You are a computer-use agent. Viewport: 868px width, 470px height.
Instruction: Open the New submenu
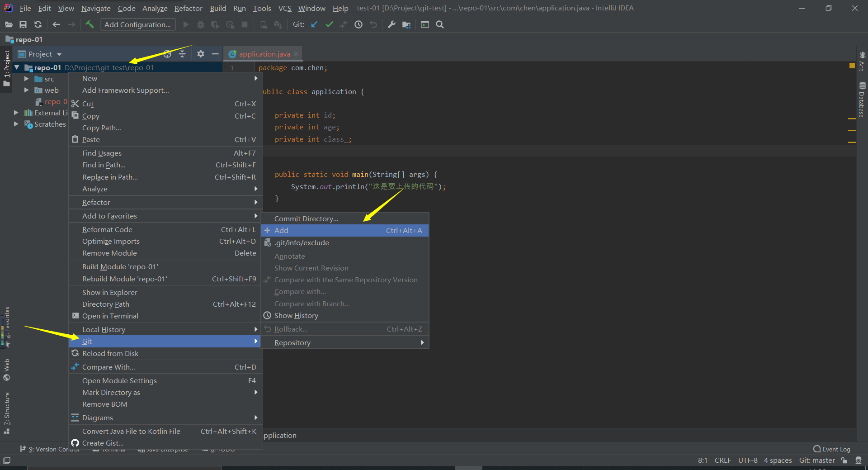(165, 78)
